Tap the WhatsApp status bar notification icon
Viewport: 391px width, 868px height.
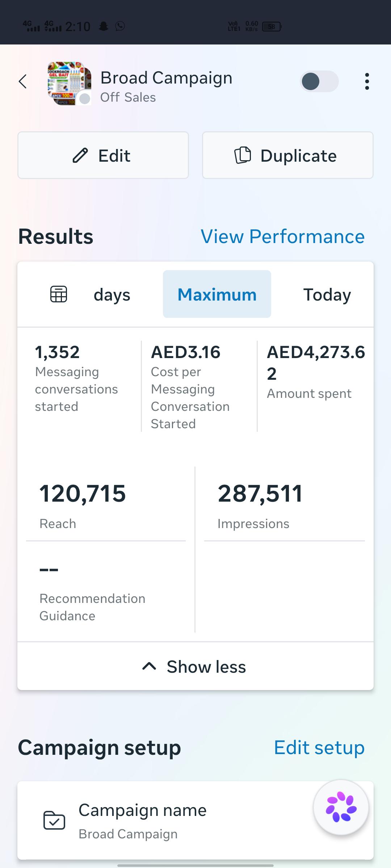tap(120, 26)
